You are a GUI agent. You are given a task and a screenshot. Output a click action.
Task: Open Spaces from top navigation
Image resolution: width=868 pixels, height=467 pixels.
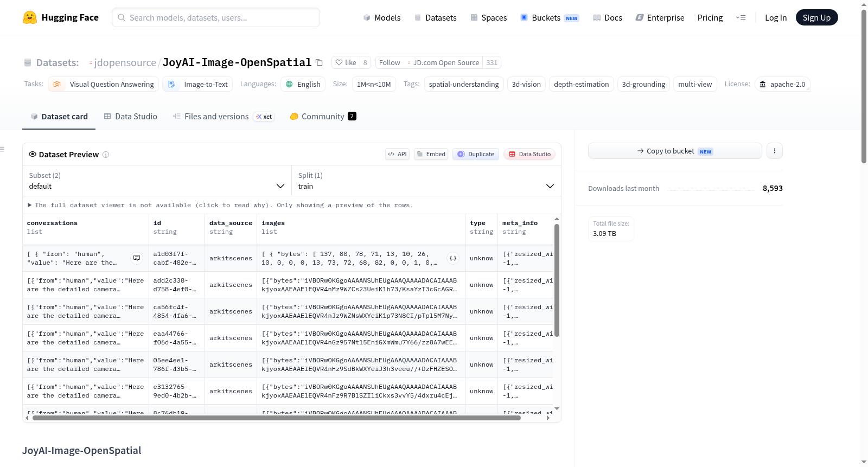click(x=489, y=17)
